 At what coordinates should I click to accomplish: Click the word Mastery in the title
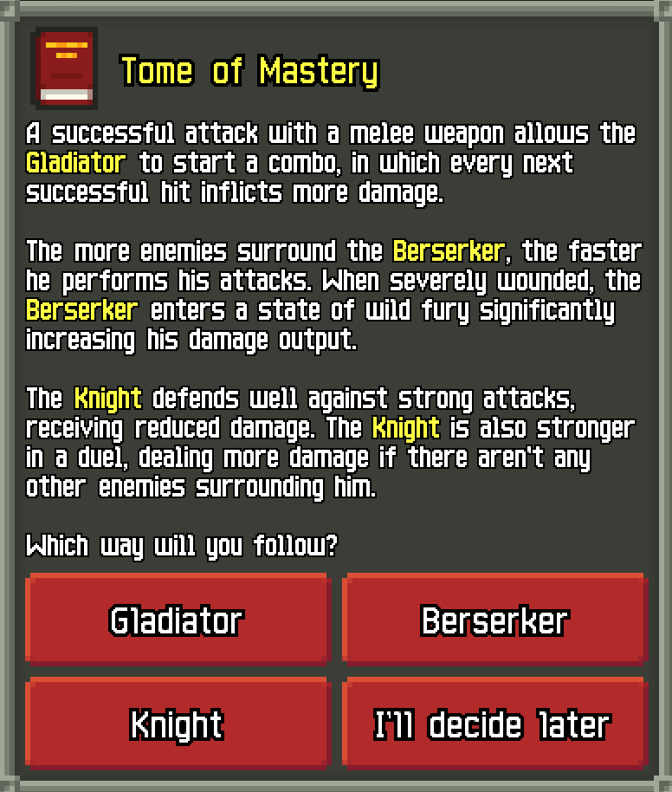tap(319, 71)
